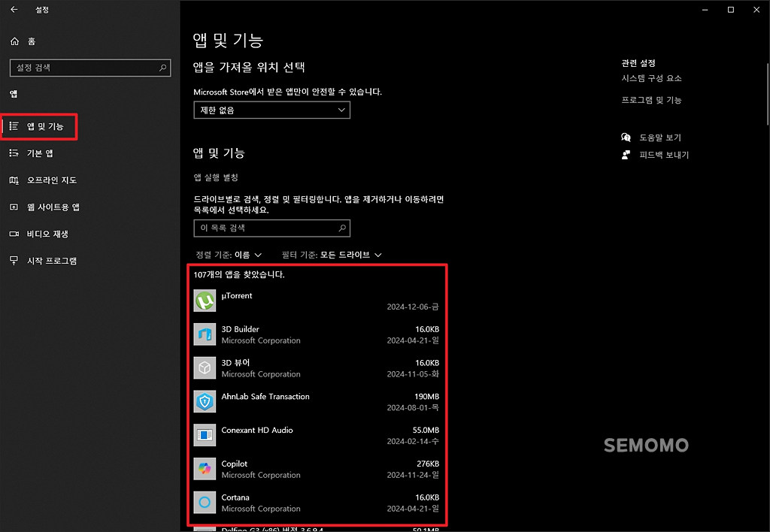Select the 웹 사이트용 앱 icon
Viewport: 770px width, 532px height.
tap(14, 207)
